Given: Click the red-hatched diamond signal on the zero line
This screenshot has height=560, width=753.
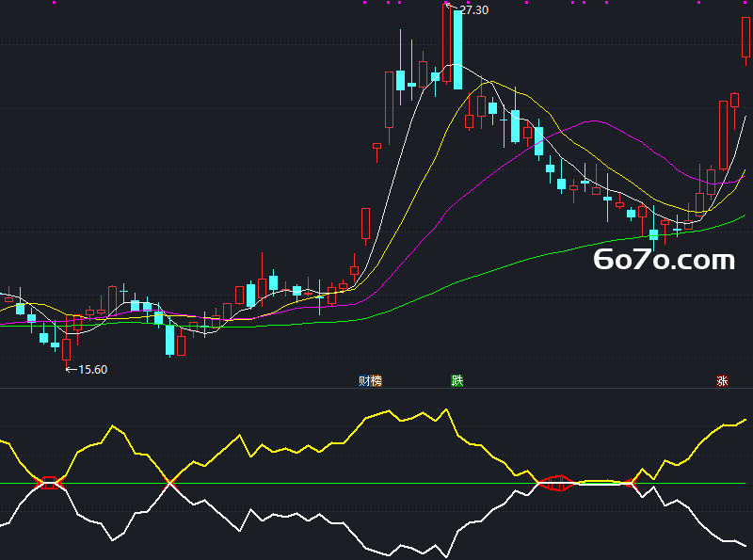Looking at the screenshot, I should [557, 483].
